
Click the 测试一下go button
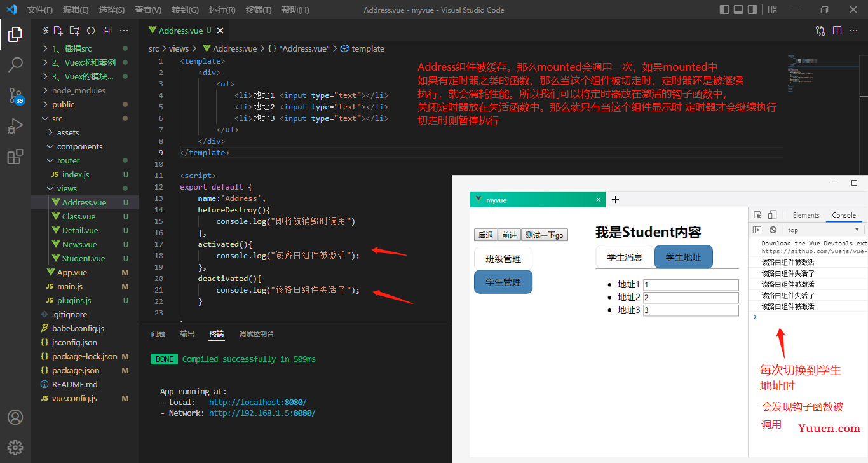[545, 235]
